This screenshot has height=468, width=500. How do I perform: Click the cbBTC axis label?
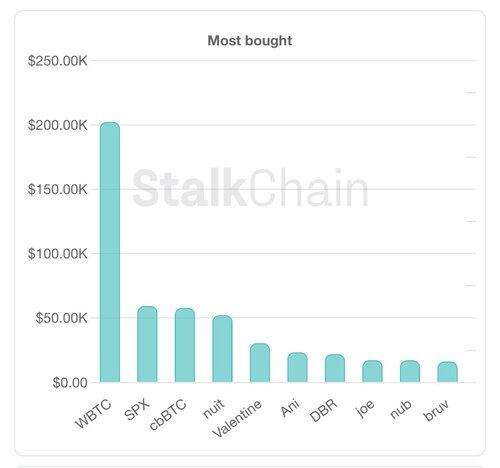[x=168, y=415]
